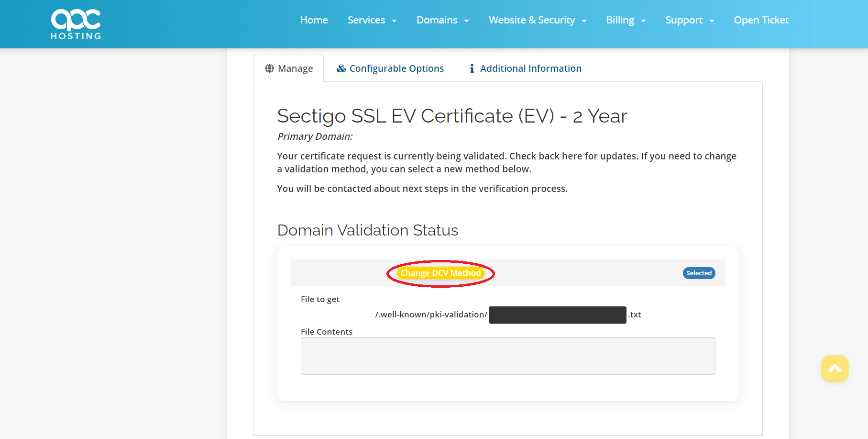Switch to Additional Information tab
The height and width of the screenshot is (439, 868).
click(525, 68)
